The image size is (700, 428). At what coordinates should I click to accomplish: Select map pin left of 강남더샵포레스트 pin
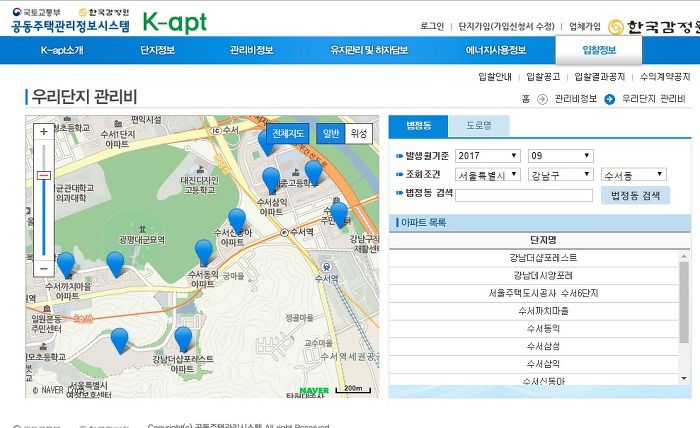(119, 341)
